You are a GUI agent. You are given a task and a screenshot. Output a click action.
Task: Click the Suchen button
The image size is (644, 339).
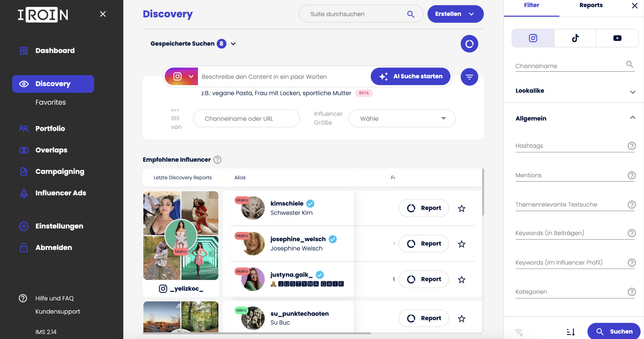tap(614, 332)
